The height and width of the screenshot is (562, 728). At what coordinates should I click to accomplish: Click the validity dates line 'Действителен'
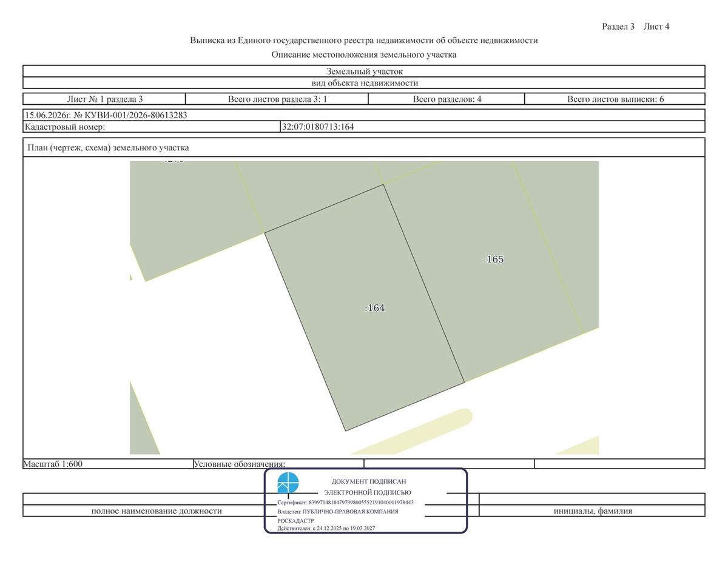click(x=326, y=529)
